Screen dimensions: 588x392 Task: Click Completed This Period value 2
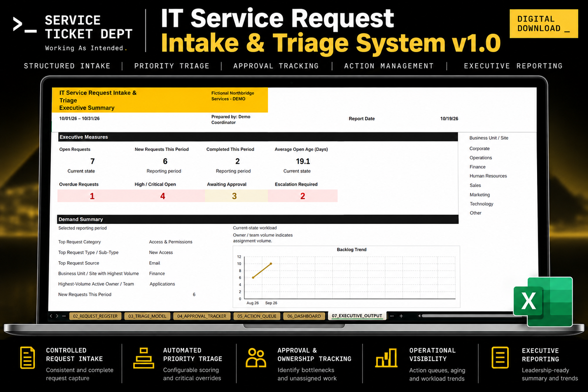point(237,161)
